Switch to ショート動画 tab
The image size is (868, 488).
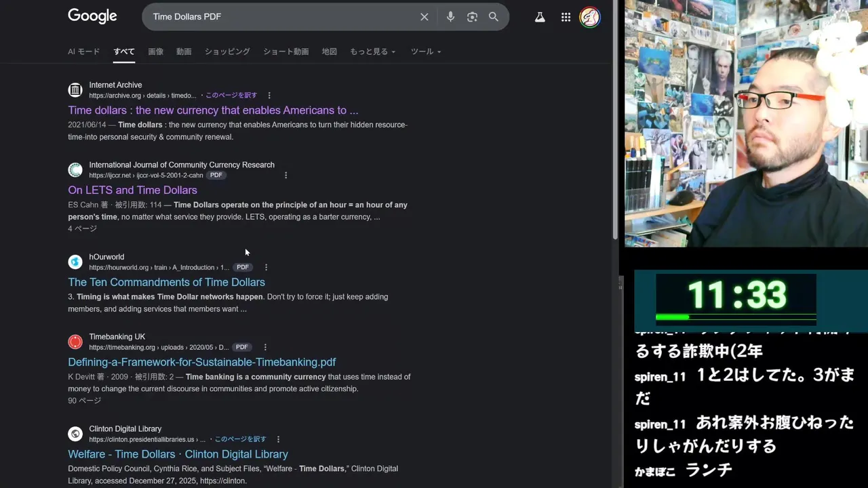point(285,52)
